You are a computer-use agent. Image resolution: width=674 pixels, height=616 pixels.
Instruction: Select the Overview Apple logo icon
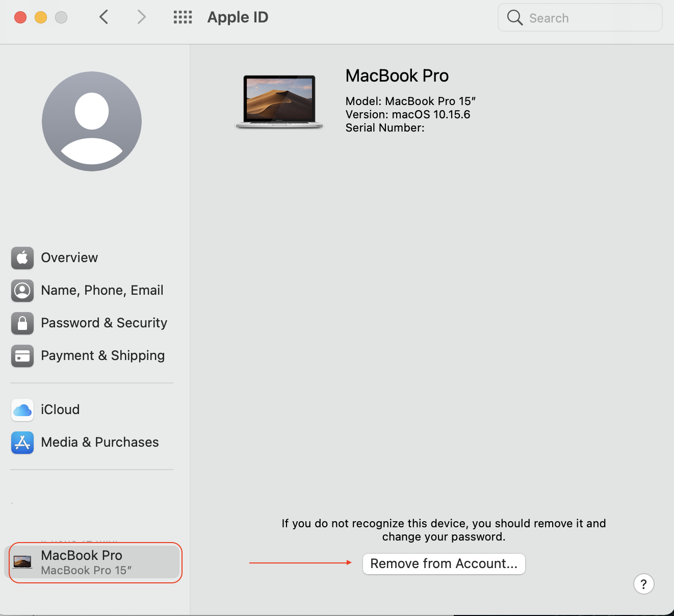(22, 258)
